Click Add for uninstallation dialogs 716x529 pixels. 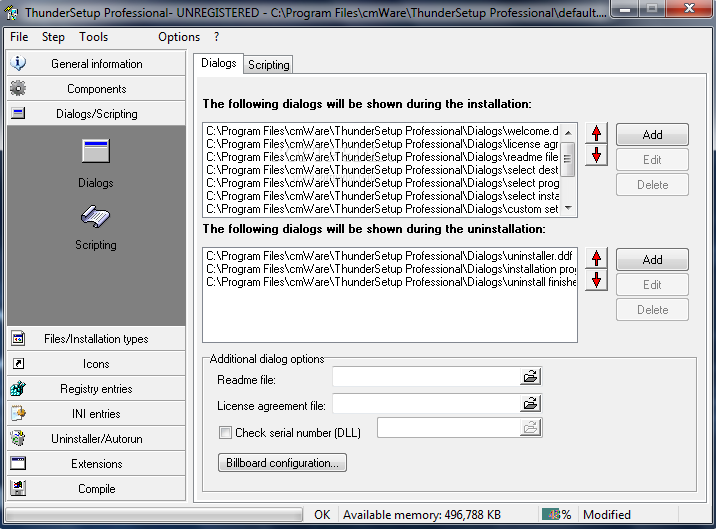coord(652,259)
